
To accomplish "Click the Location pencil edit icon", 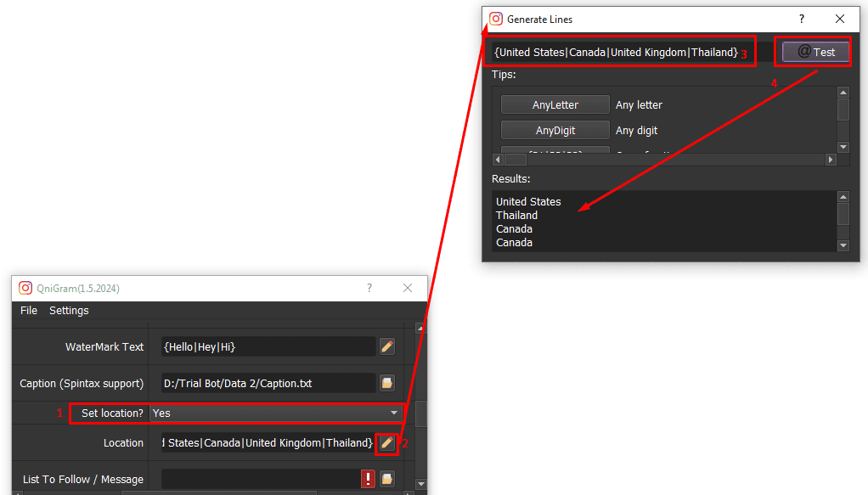I will 387,442.
